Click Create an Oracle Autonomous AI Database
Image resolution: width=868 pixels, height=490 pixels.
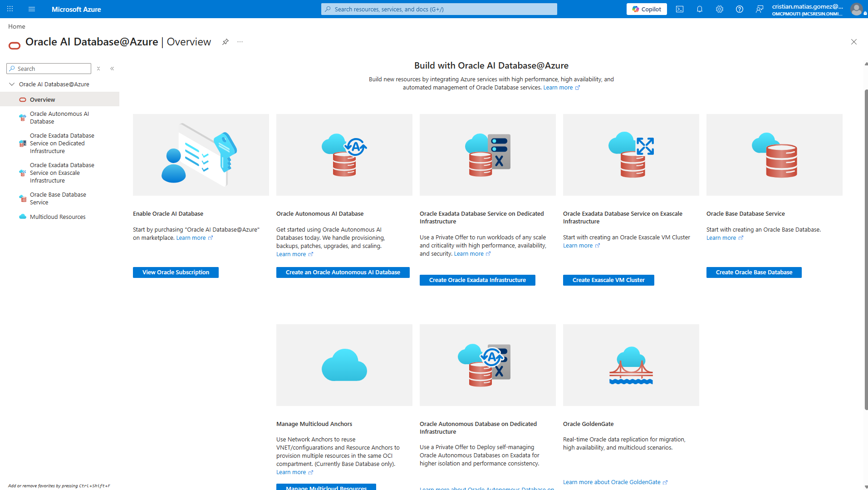(x=343, y=272)
